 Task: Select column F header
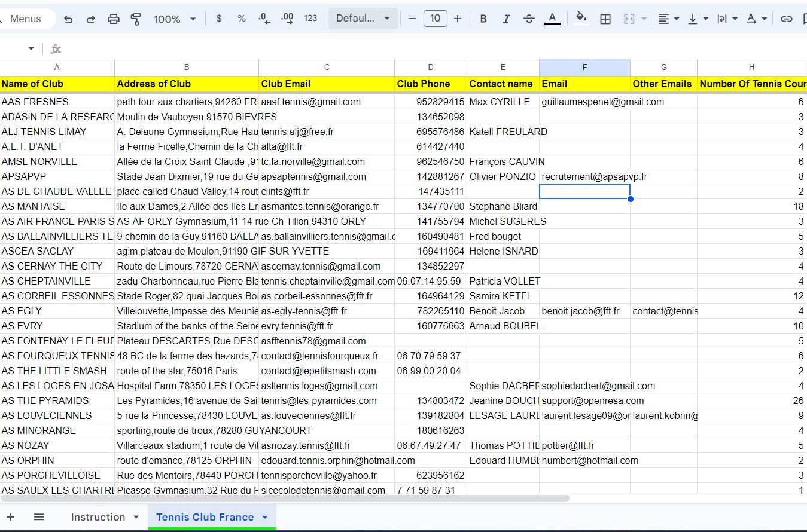584,68
